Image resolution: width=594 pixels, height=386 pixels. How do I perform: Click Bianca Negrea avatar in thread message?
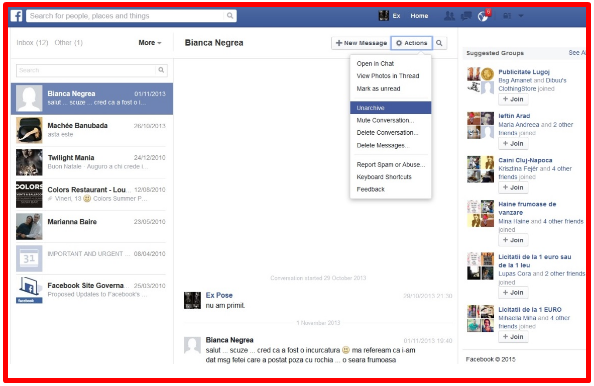point(192,345)
